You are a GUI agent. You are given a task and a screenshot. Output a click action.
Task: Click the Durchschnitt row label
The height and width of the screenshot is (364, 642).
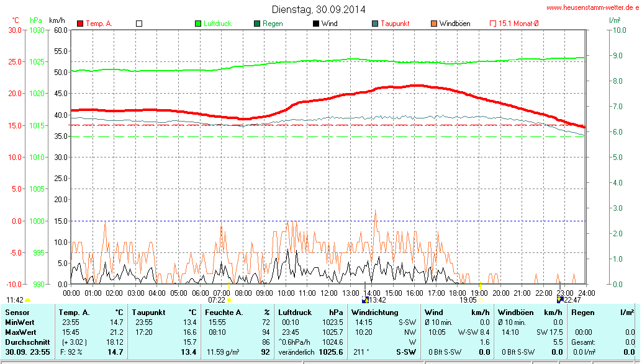(x=27, y=342)
